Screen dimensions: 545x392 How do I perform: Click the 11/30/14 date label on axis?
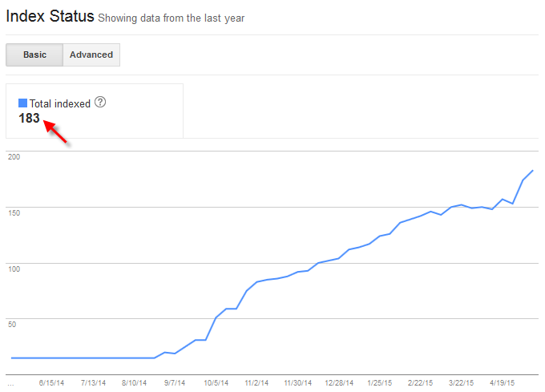(298, 383)
